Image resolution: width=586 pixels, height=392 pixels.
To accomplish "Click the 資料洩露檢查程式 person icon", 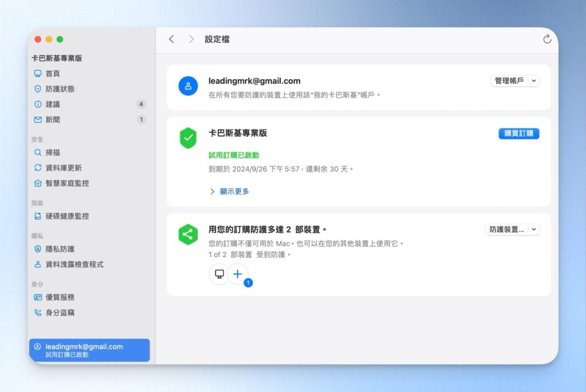I will point(38,264).
